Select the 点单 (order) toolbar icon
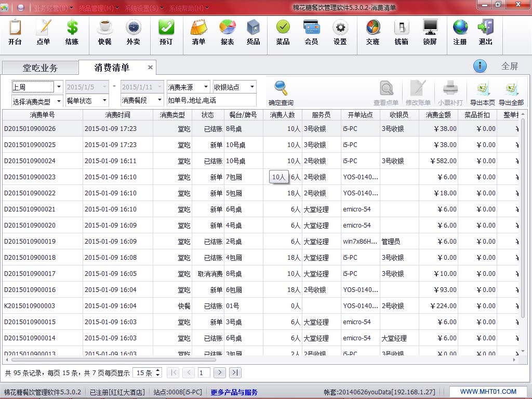The height and width of the screenshot is (399, 532). 44,33
